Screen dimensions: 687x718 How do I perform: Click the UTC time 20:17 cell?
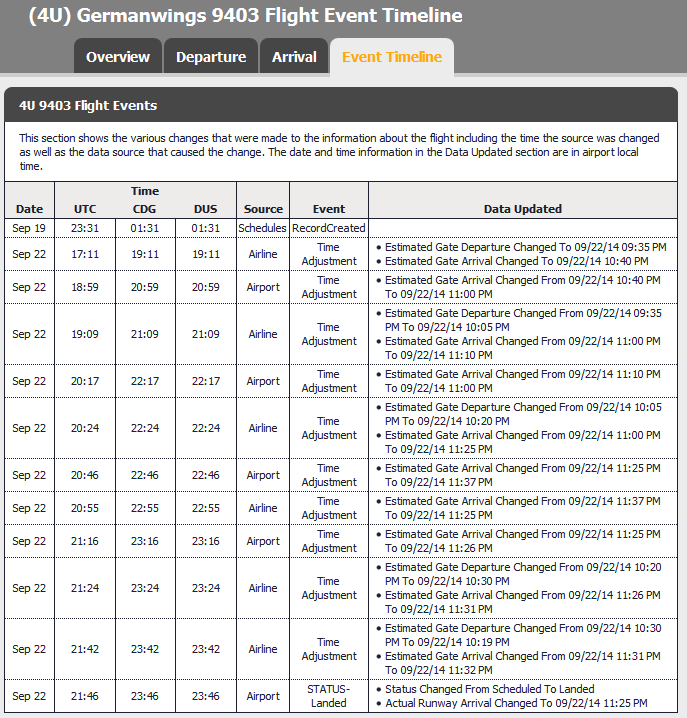click(85, 381)
